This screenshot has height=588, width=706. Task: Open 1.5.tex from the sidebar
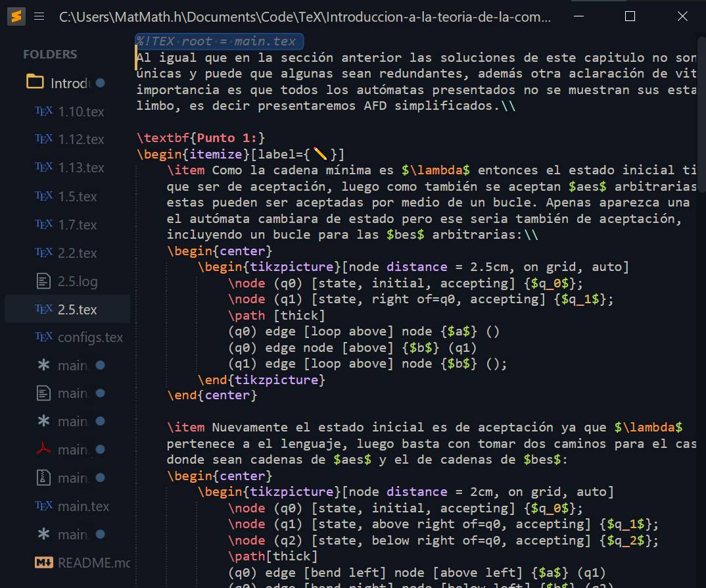pos(77,197)
